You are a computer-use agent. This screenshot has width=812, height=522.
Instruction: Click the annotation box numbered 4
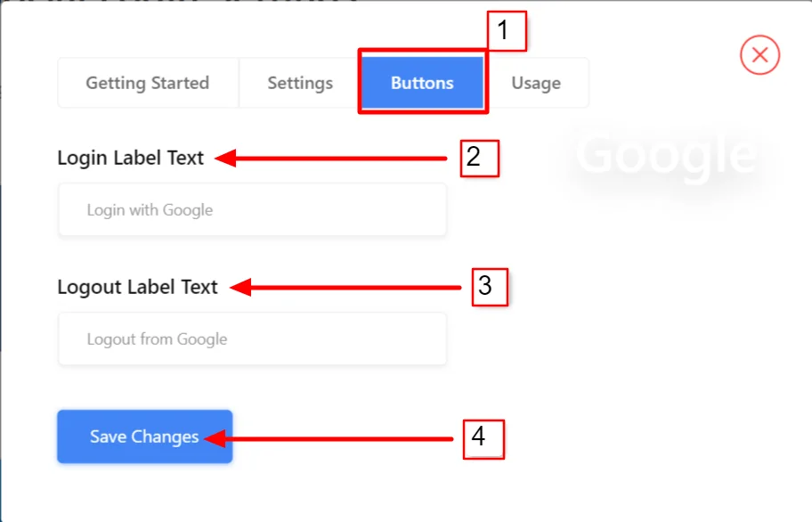point(483,439)
